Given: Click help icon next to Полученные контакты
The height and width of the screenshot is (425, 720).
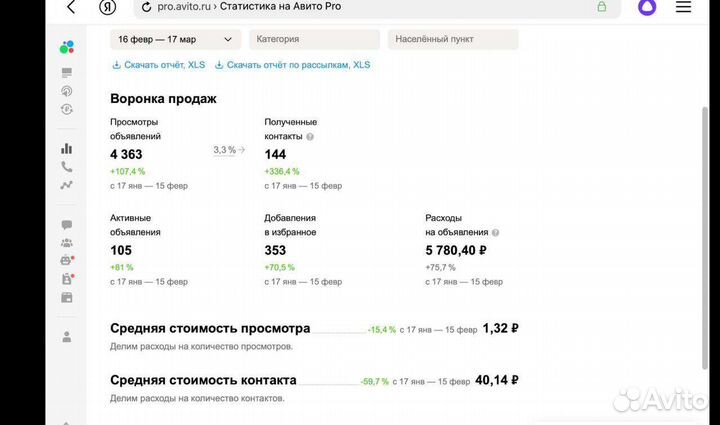Looking at the screenshot, I should pos(310,137).
